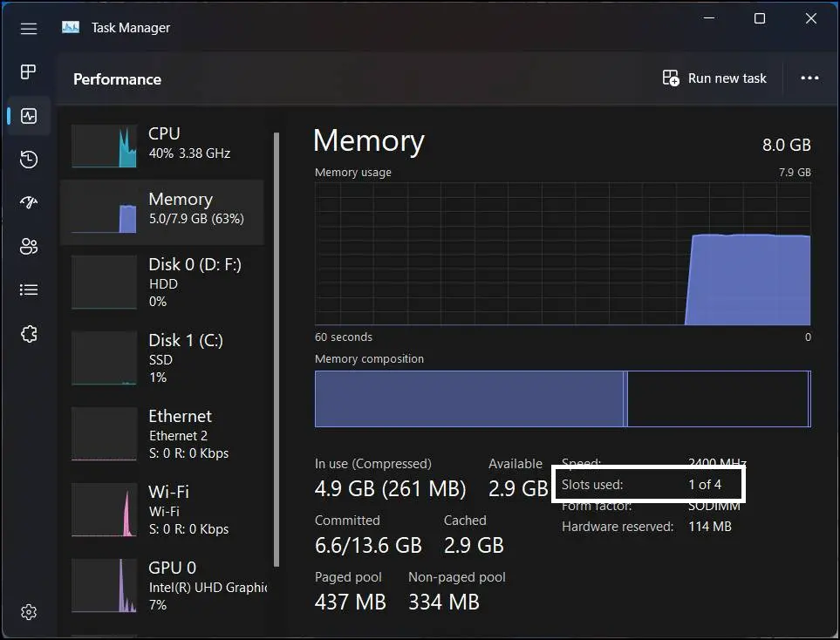The image size is (840, 640).
Task: Open the Services page icon
Action: pyautogui.click(x=29, y=334)
